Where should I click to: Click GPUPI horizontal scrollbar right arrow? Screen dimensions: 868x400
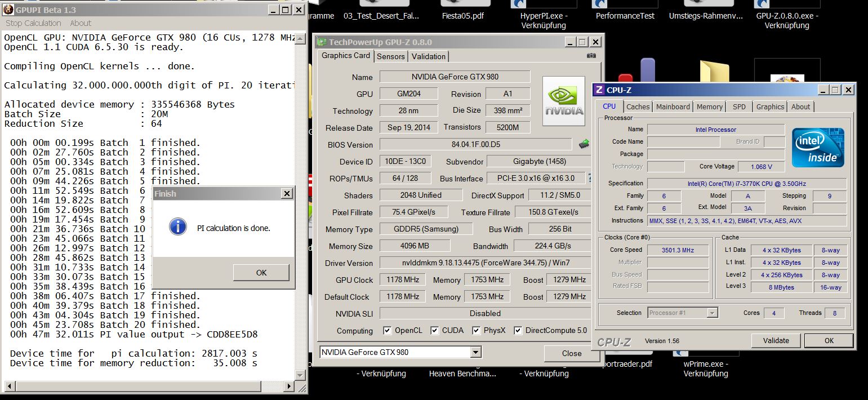click(x=288, y=386)
